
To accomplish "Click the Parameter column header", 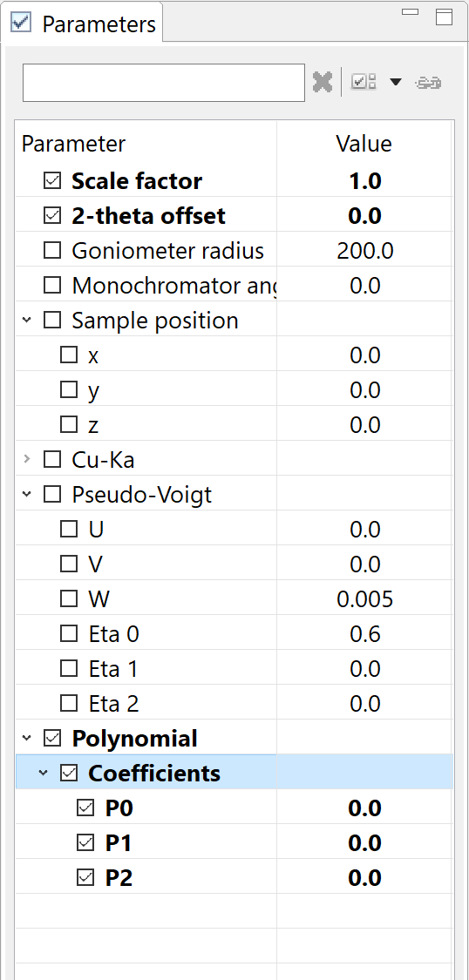I will 74,144.
